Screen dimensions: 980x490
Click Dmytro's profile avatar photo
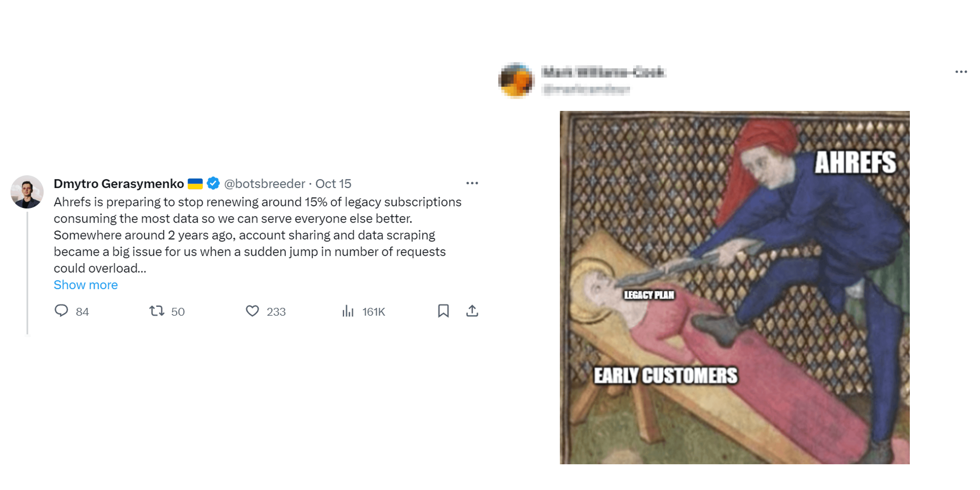coord(27,192)
